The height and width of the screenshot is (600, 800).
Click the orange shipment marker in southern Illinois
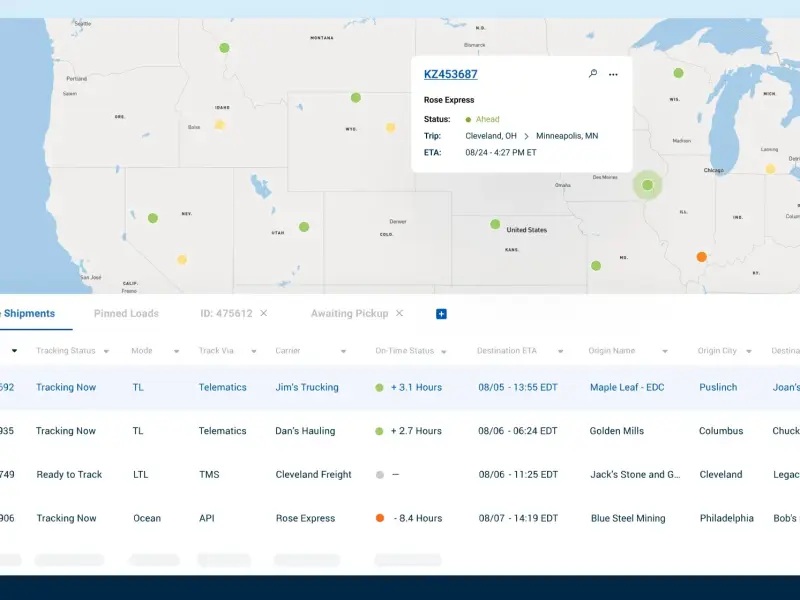[x=701, y=257]
